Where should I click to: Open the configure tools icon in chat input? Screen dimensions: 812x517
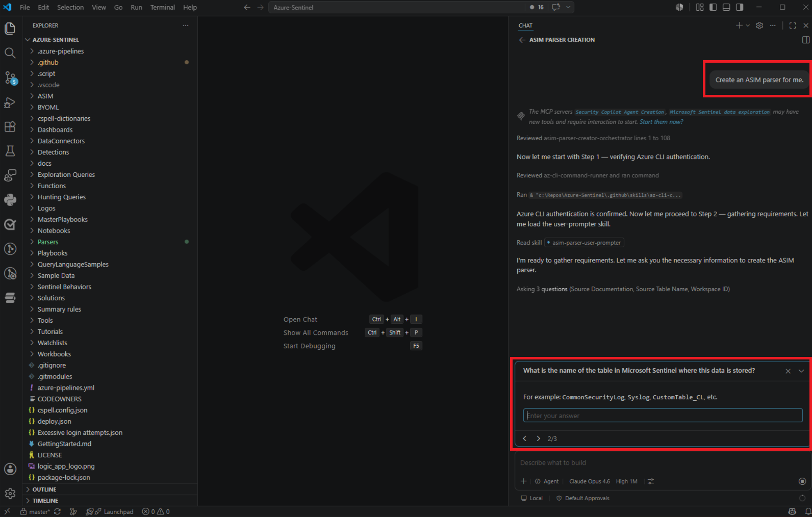[651, 481]
